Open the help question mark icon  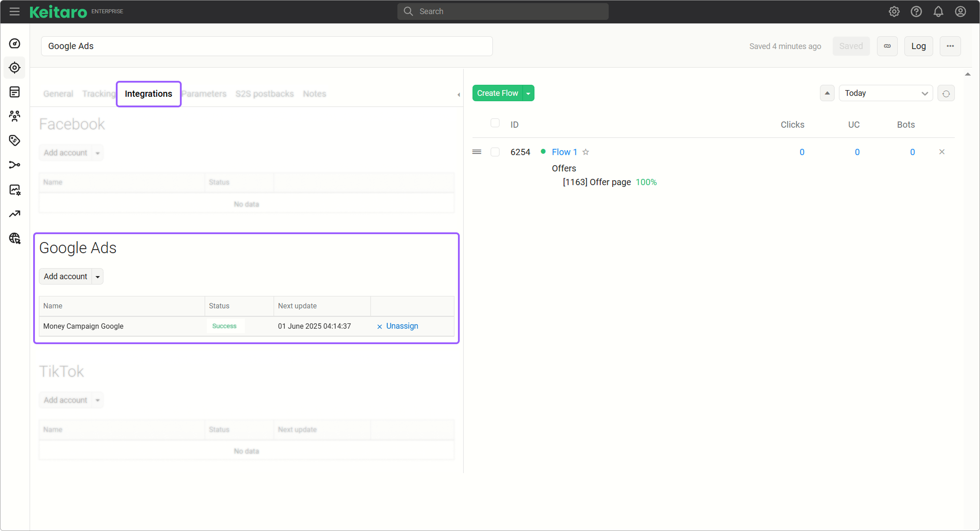916,11
